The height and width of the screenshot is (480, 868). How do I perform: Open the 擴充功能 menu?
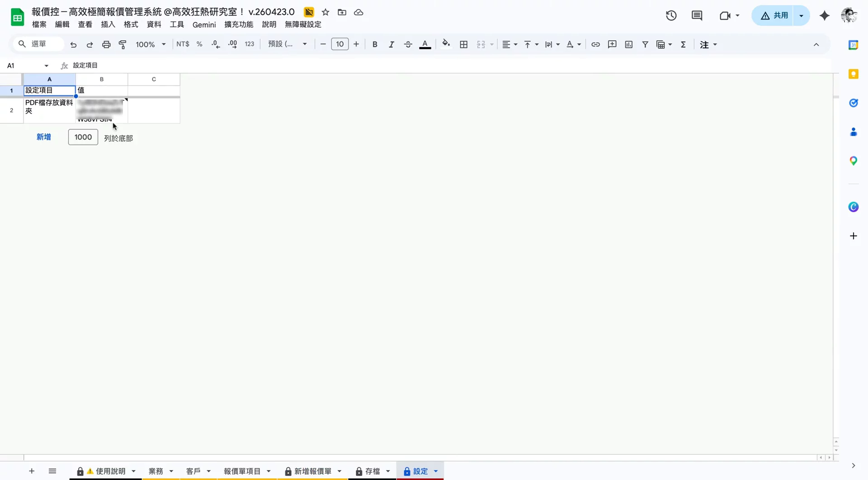(x=239, y=24)
